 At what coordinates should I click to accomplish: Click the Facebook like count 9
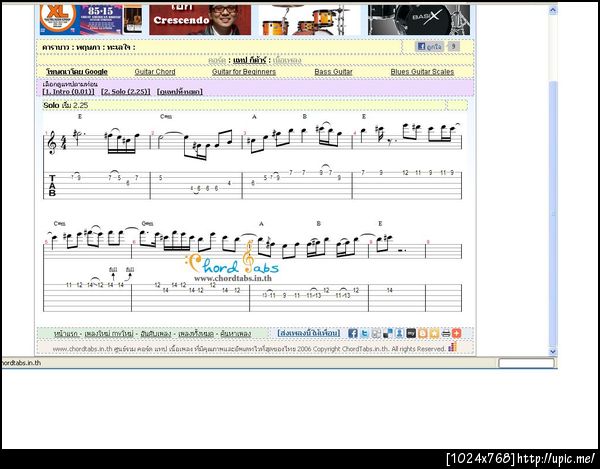[453, 47]
